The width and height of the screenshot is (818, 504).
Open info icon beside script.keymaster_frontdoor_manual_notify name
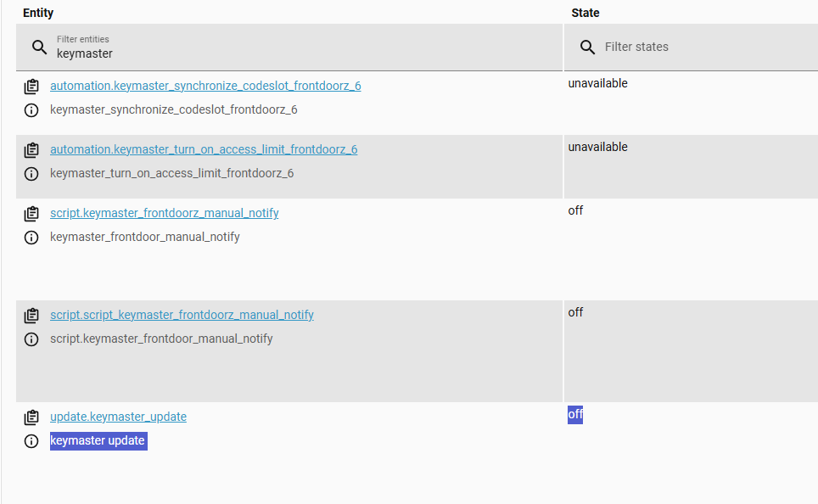[x=31, y=339]
